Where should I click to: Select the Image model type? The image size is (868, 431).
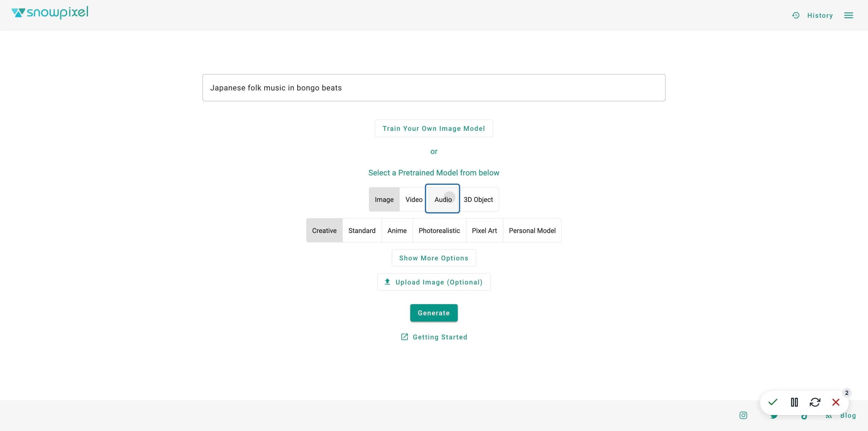[384, 200]
